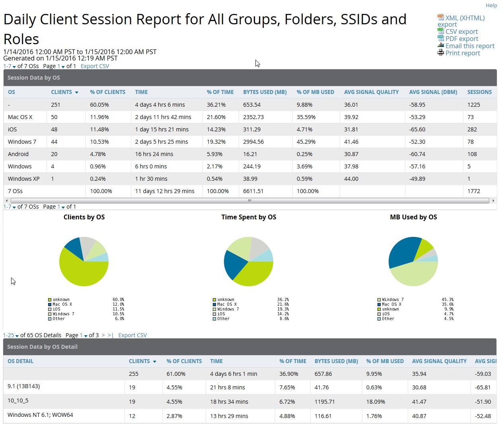Click the Clients by OS pie chart
The width and height of the screenshot is (504, 424).
84,262
